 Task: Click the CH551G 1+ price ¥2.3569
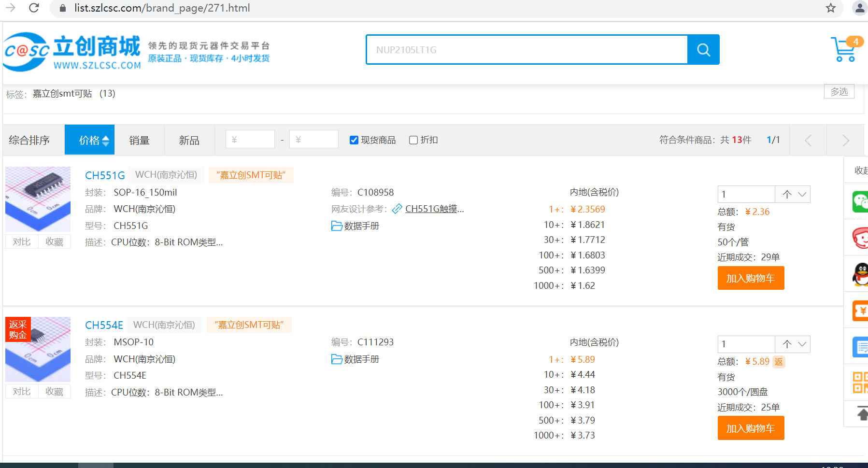point(588,209)
